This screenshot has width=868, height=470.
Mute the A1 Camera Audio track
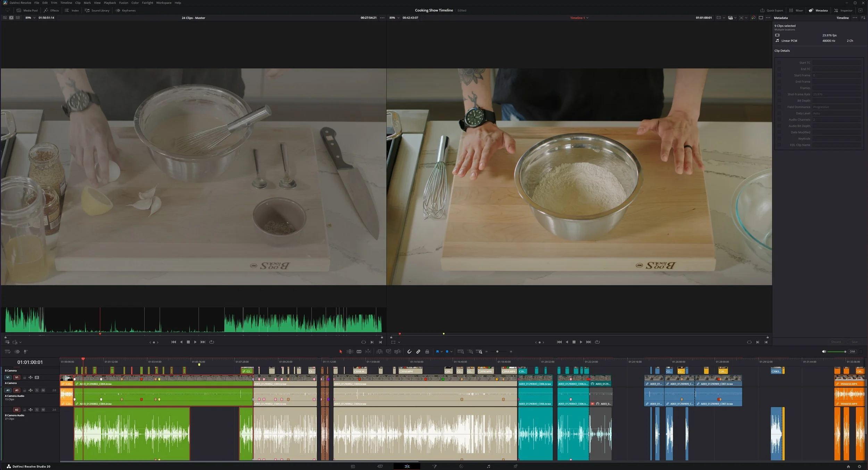tap(43, 390)
